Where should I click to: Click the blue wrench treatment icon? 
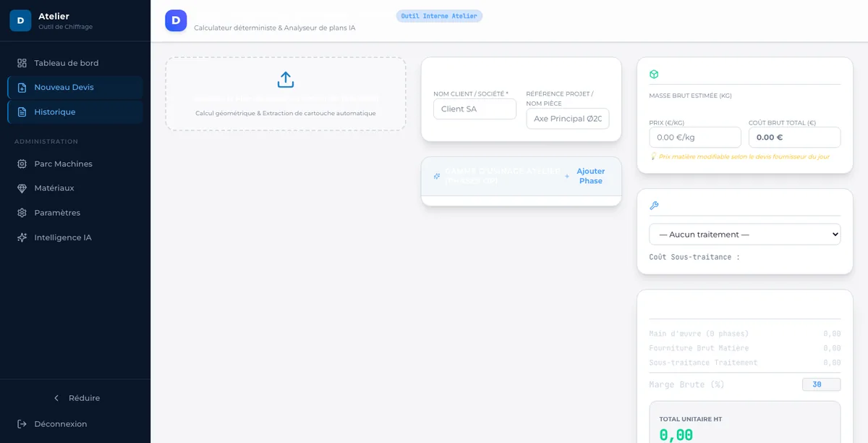654,206
